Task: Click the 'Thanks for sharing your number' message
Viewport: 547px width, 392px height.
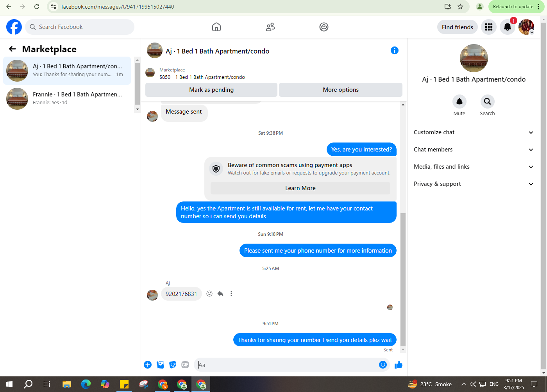Action: click(x=315, y=340)
